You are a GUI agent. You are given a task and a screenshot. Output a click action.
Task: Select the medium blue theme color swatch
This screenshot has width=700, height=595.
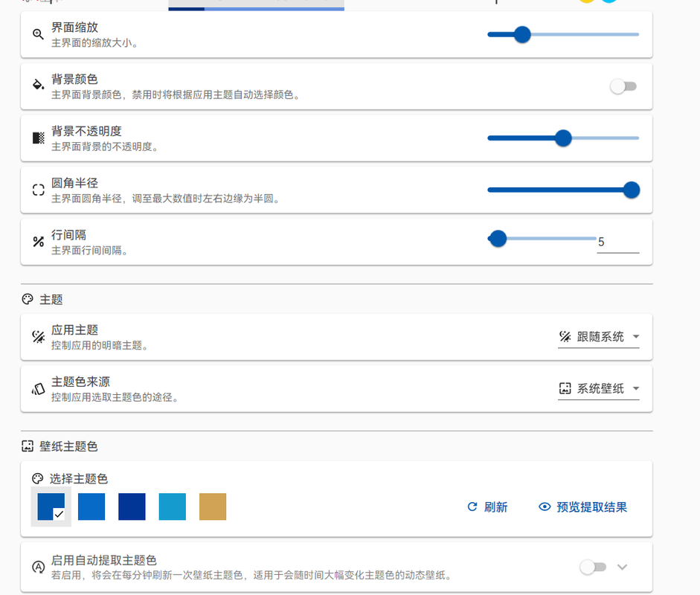tap(91, 506)
